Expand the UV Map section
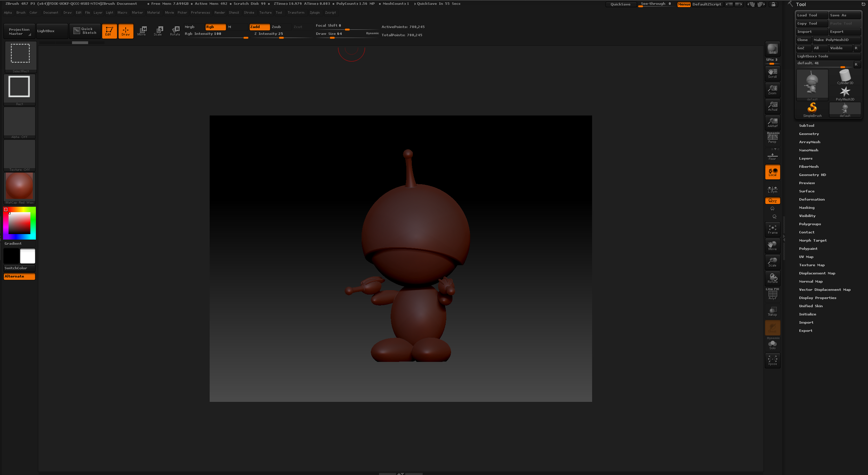Screen dimensions: 868x475 point(806,257)
